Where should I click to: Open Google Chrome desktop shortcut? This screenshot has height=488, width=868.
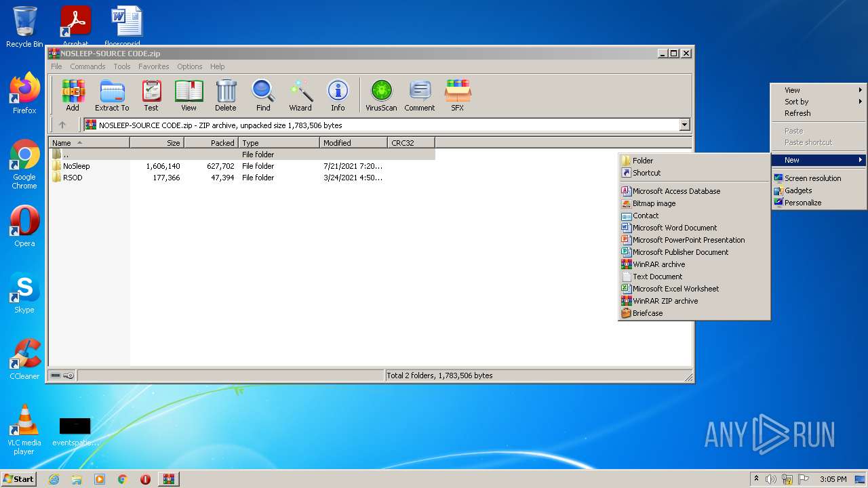tap(24, 165)
